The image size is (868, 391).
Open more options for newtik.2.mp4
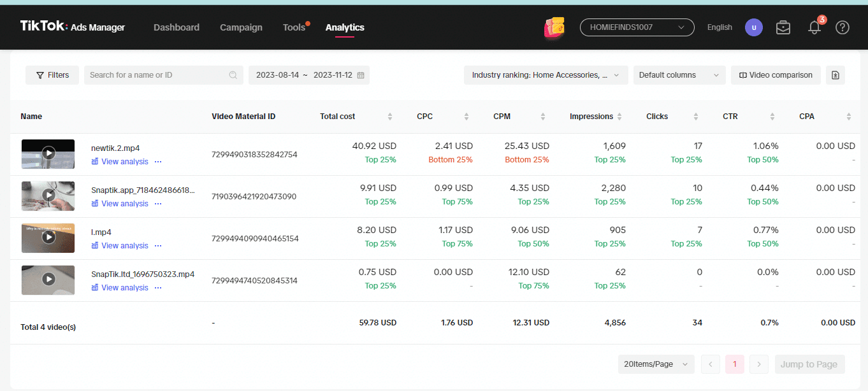(158, 162)
